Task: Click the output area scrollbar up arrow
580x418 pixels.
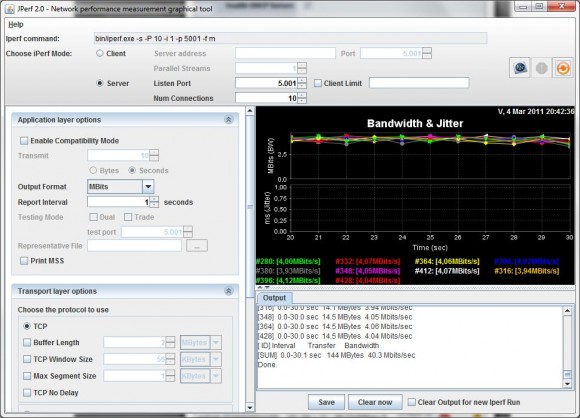Action: tap(567, 311)
